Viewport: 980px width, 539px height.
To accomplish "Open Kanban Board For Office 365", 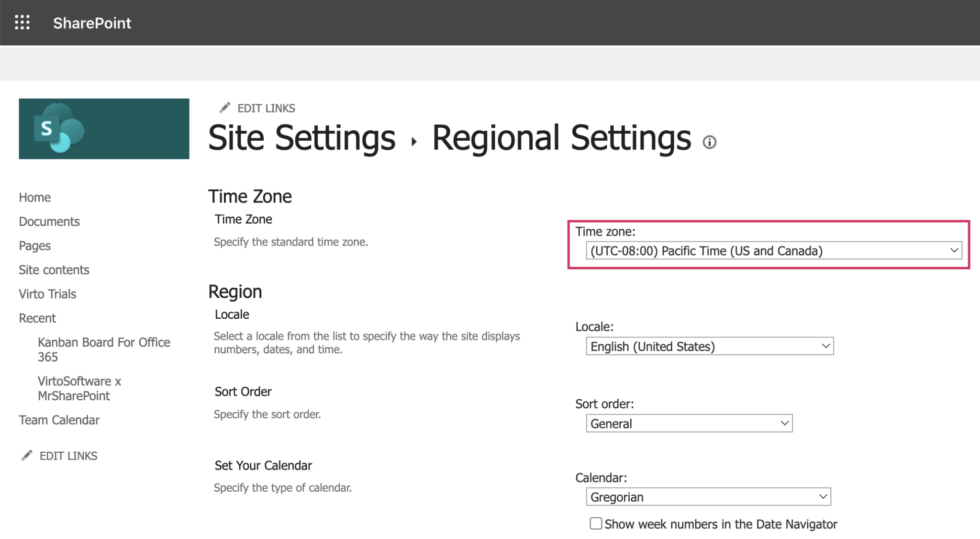I will tap(104, 349).
